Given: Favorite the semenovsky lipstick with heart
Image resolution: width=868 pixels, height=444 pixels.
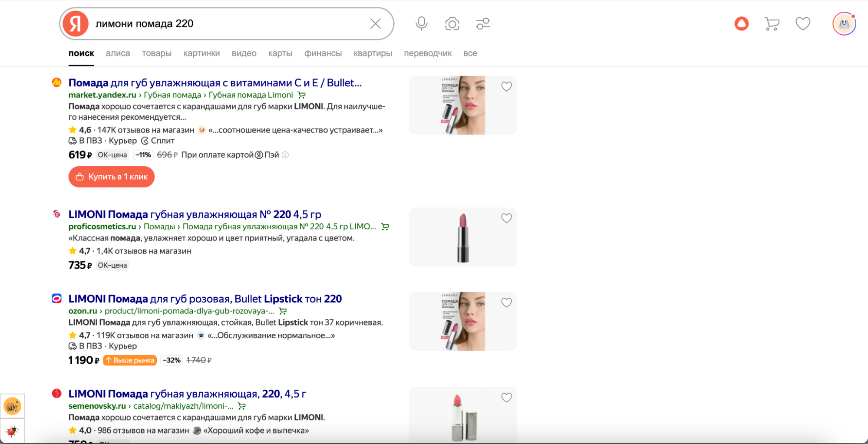Looking at the screenshot, I should click(506, 398).
